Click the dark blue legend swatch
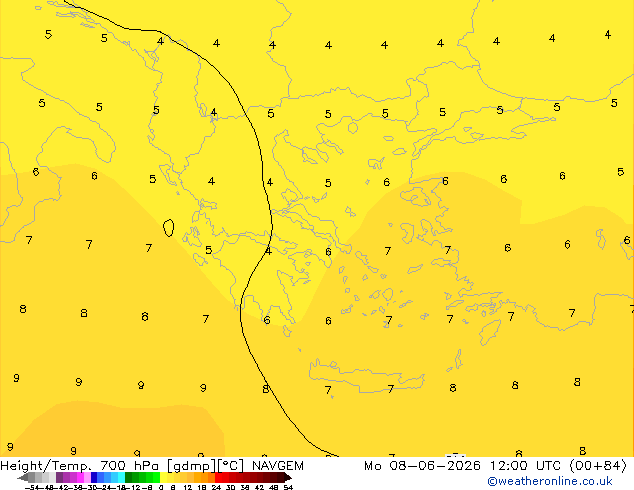 [94, 477]
